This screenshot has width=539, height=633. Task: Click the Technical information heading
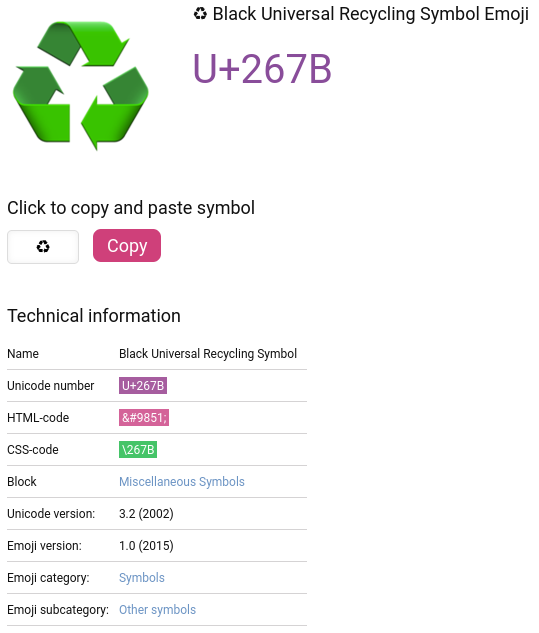coord(94,316)
